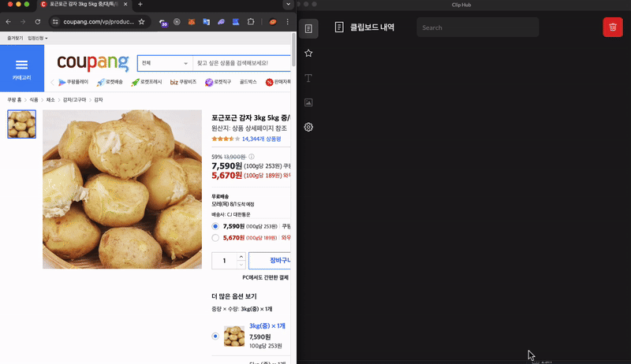The height and width of the screenshot is (364, 631).
Task: Click the large potato product image
Action: tap(122, 189)
